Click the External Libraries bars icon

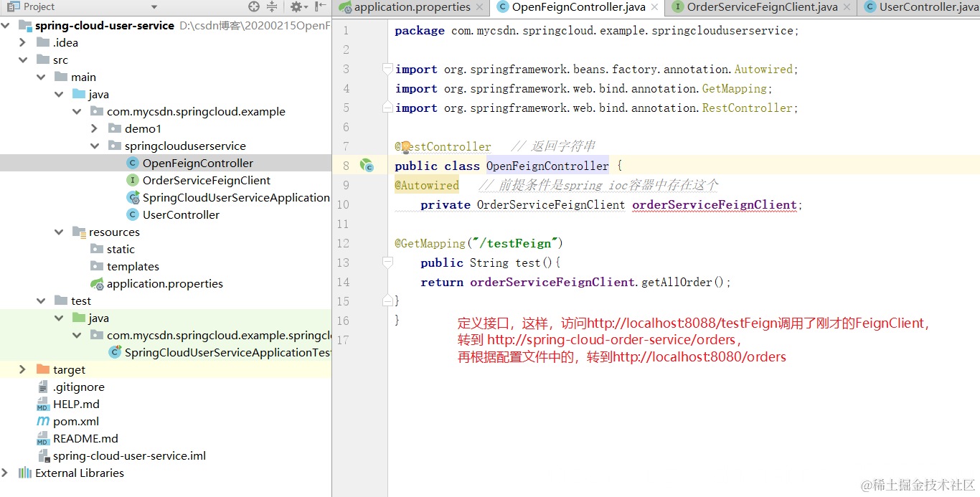[x=25, y=473]
